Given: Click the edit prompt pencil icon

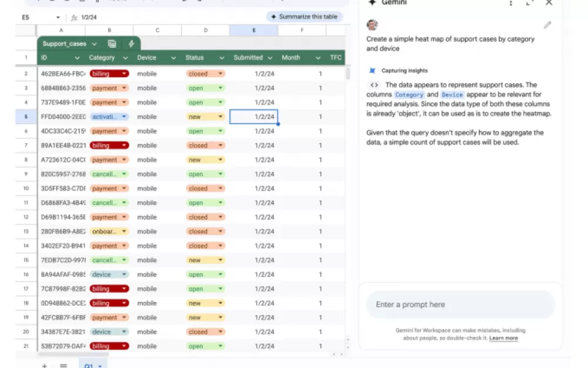Looking at the screenshot, I should point(547,25).
